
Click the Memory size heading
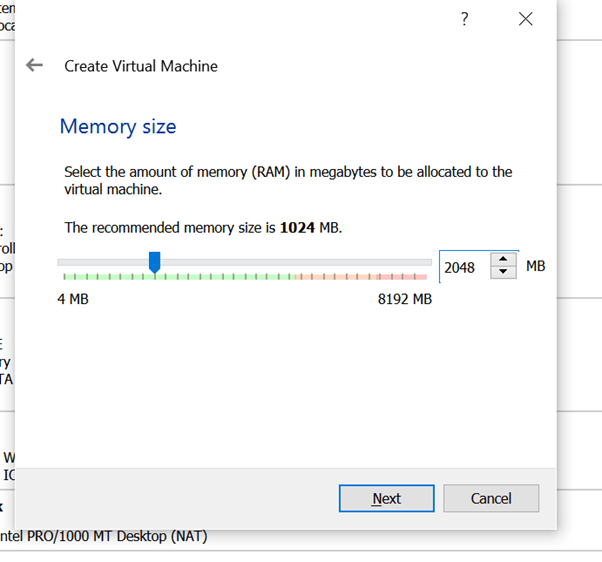coord(118,127)
